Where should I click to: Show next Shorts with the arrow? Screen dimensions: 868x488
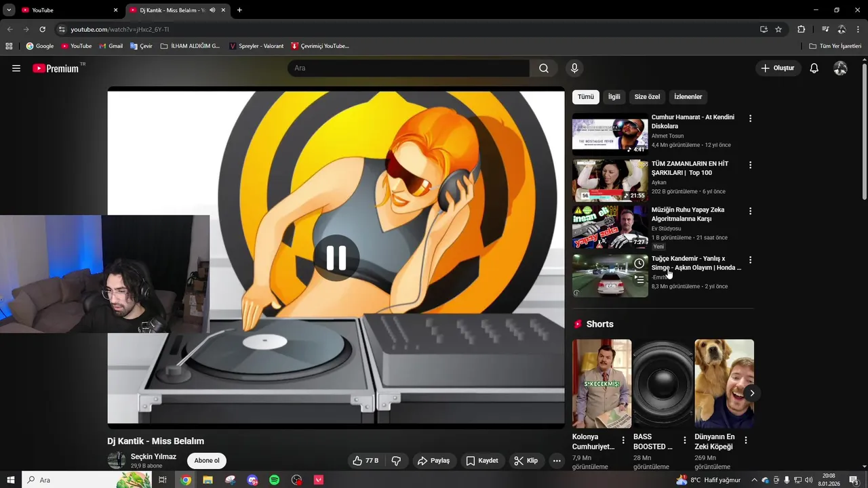tap(751, 393)
